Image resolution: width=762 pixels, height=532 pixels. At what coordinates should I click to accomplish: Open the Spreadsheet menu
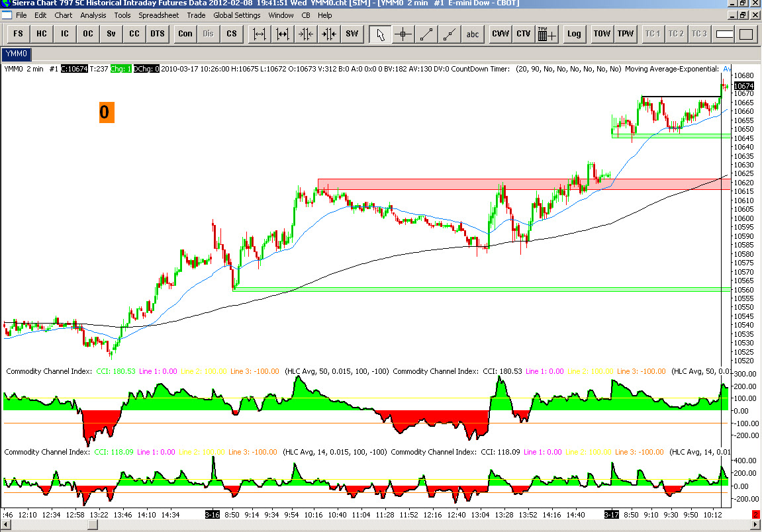[x=158, y=15]
